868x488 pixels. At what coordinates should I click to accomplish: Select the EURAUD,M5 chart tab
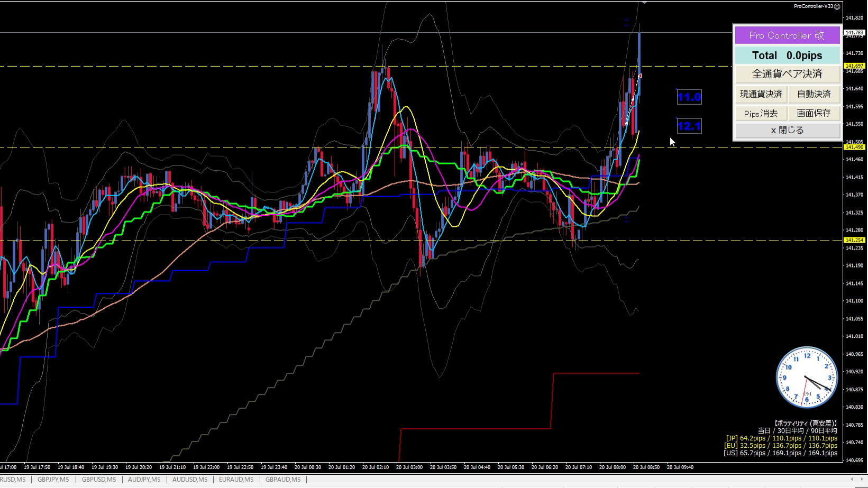click(x=236, y=480)
